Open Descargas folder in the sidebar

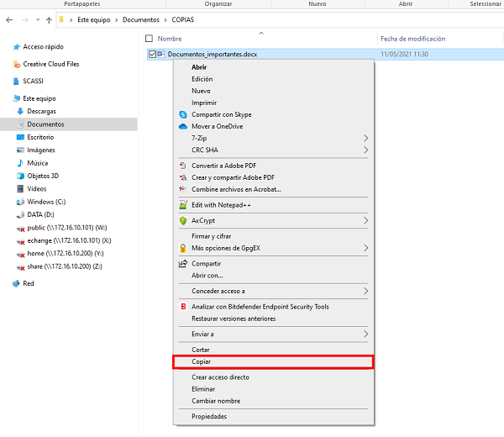tap(41, 111)
